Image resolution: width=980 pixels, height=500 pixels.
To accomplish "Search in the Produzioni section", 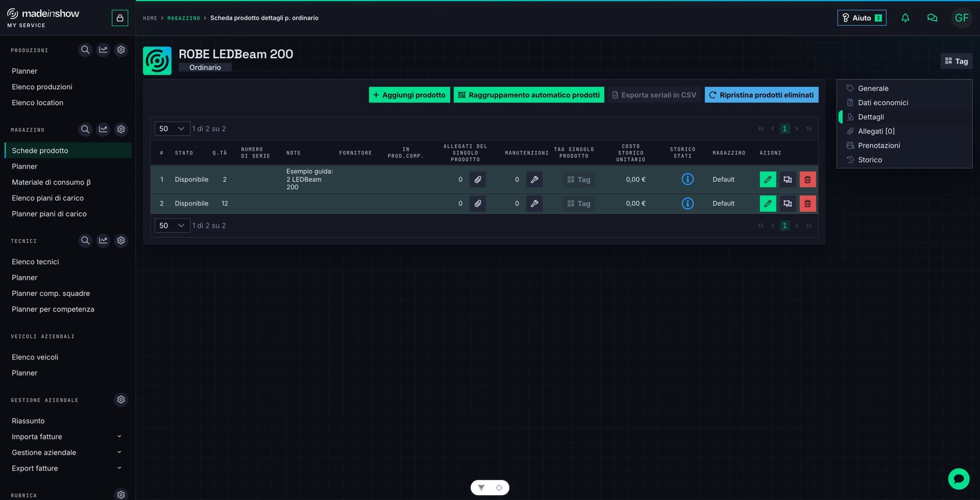I will tap(85, 50).
